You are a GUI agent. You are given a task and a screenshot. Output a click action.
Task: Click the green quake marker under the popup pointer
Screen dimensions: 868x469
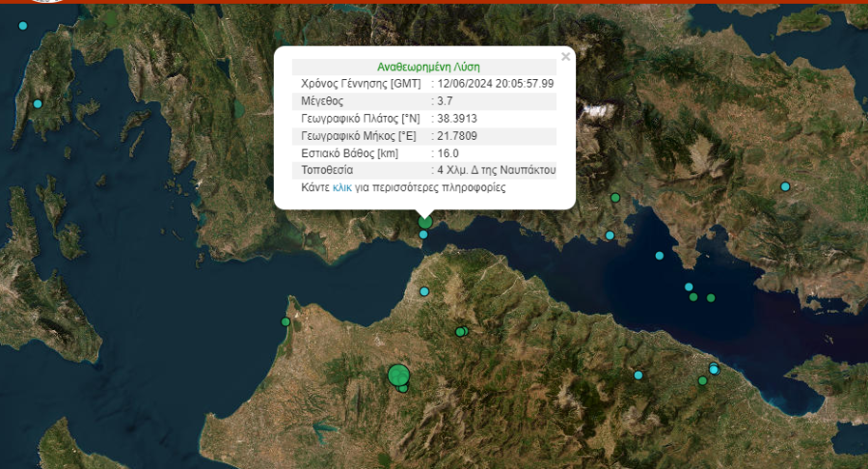(425, 222)
